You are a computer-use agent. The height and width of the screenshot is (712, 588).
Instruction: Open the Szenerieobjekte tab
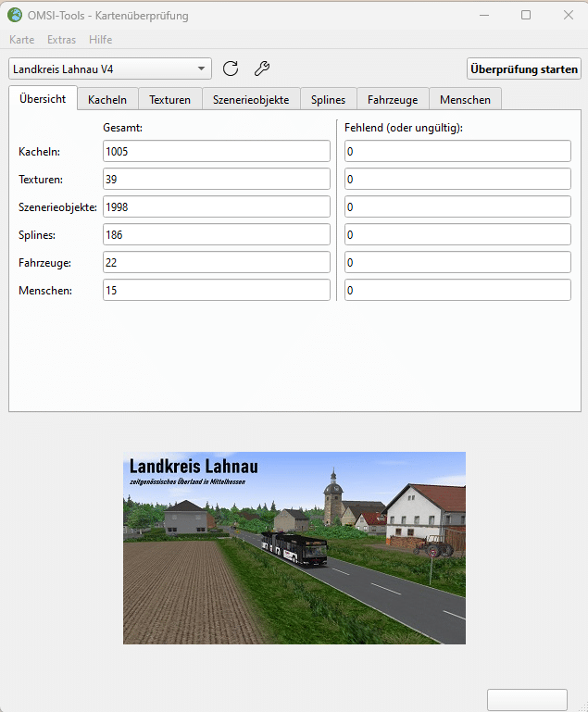[251, 99]
